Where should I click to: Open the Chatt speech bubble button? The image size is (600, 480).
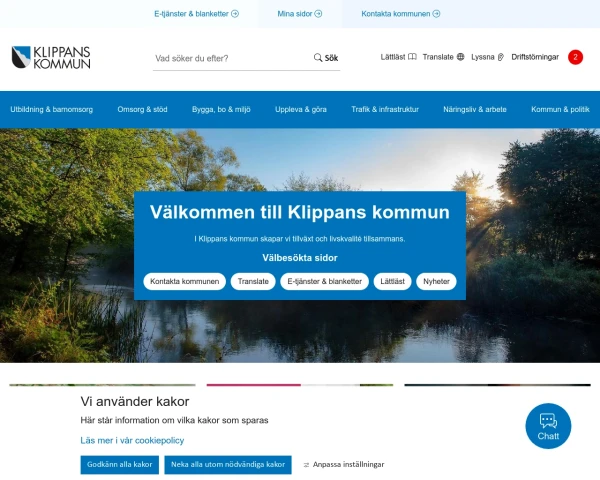(548, 426)
